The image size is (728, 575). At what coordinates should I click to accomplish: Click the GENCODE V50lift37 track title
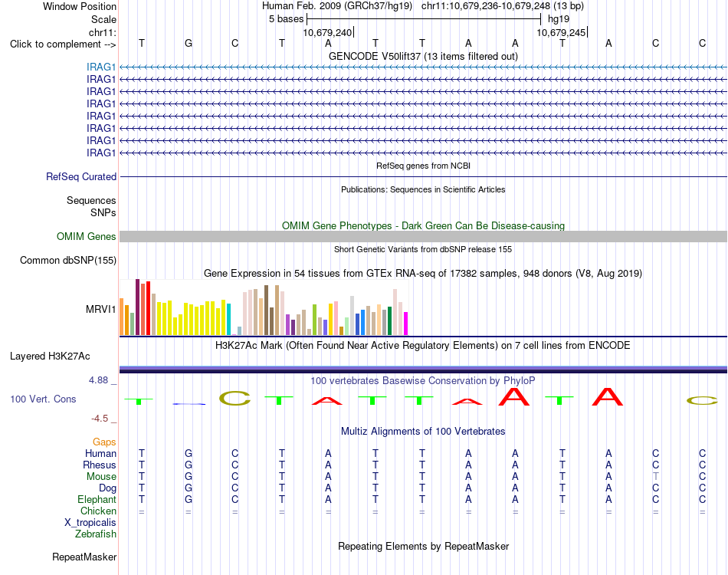click(x=423, y=56)
